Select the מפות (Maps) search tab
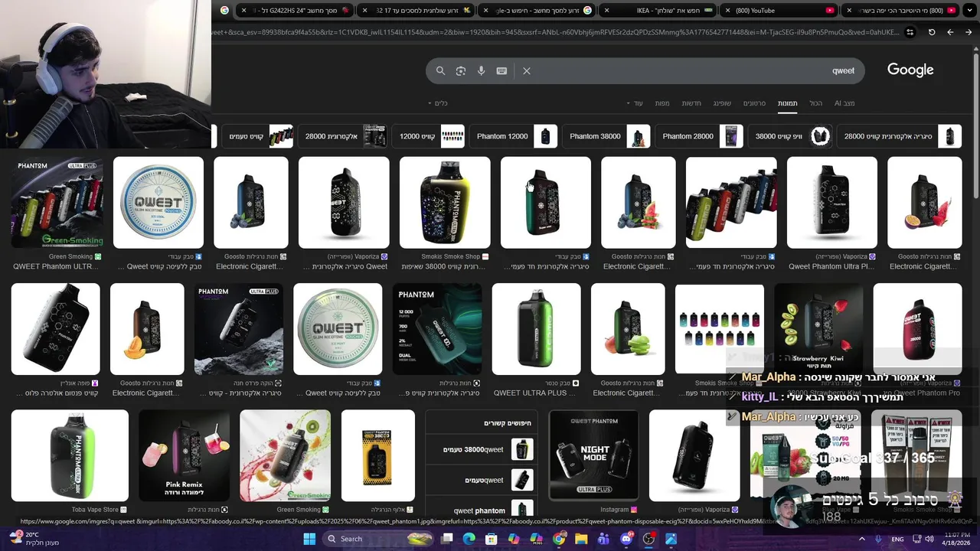 (x=662, y=103)
